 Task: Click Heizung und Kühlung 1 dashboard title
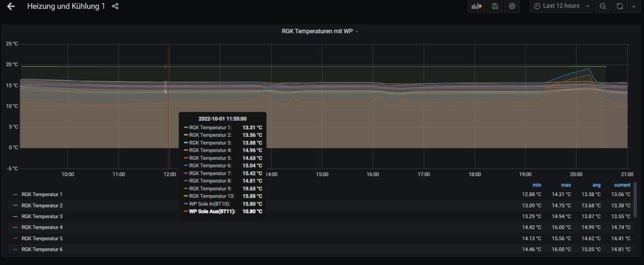66,7
